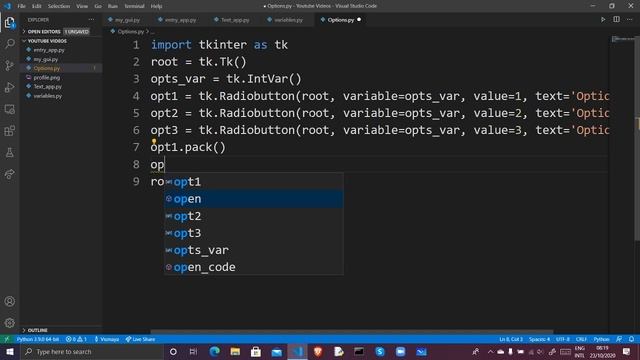640x360 pixels.
Task: Click Spaces: 4 indentation setting
Action: [539, 339]
